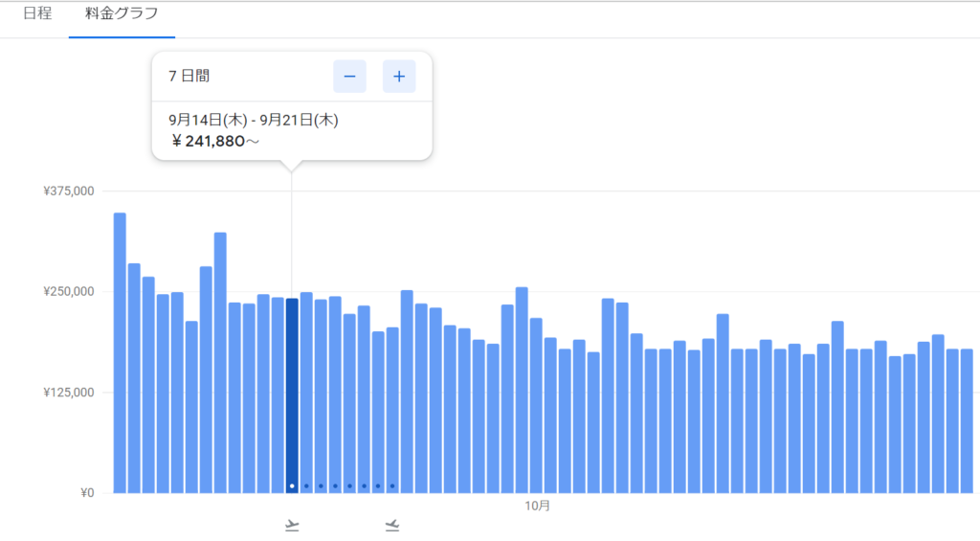Click the takeoff plane icon below graph
The image size is (980, 541).
tap(292, 525)
